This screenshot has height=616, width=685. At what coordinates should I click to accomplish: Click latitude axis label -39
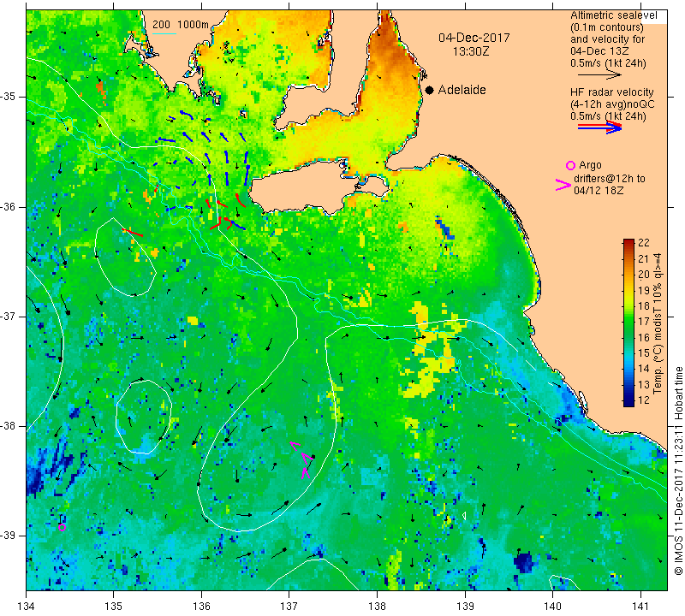(9, 536)
